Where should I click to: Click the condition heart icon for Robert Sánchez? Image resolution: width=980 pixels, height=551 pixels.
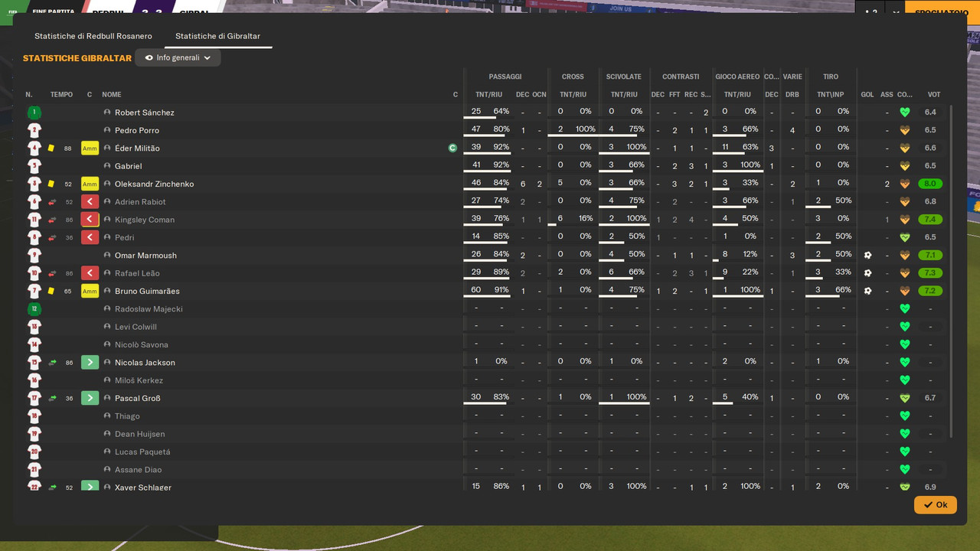tap(904, 112)
